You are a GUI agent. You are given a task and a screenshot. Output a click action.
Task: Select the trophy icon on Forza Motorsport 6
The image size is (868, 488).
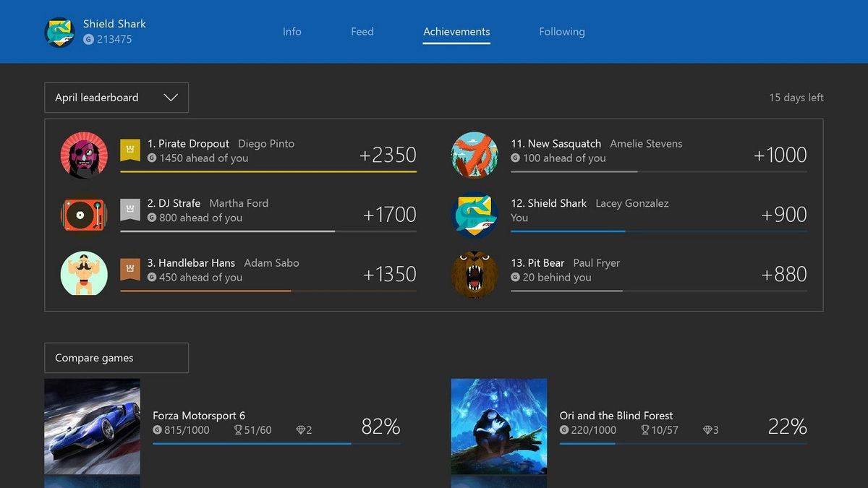coord(239,429)
